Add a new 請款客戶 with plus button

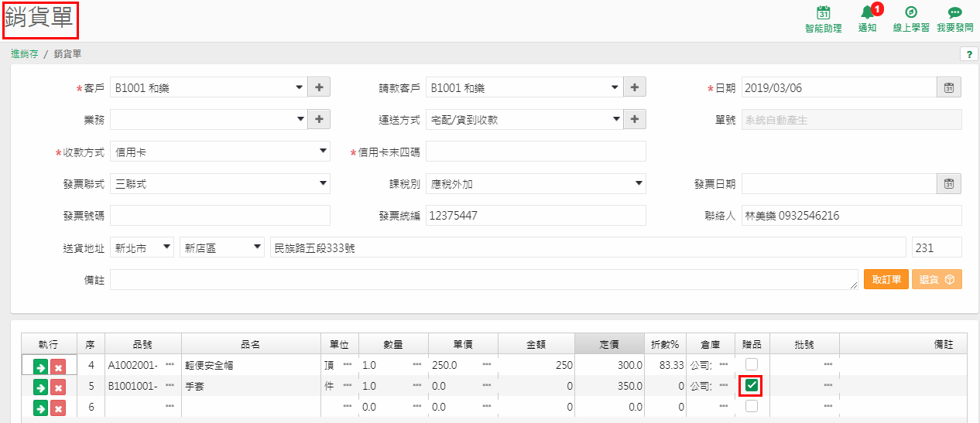click(635, 87)
